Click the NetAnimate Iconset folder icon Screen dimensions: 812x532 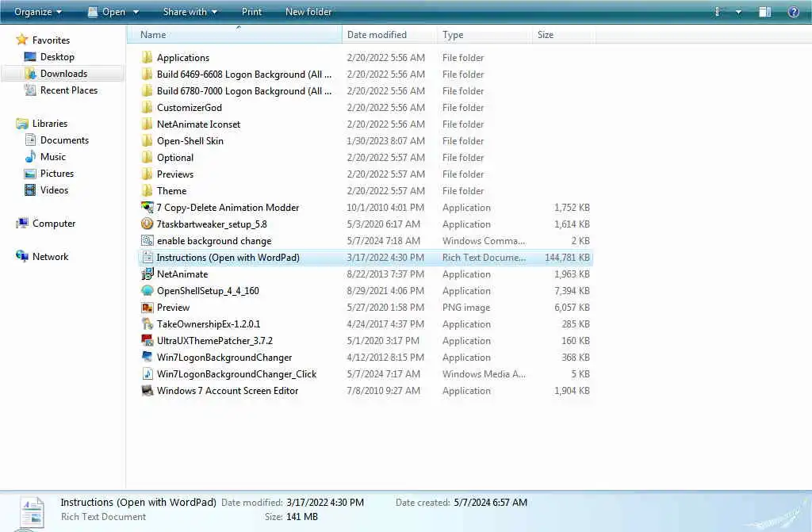click(147, 124)
